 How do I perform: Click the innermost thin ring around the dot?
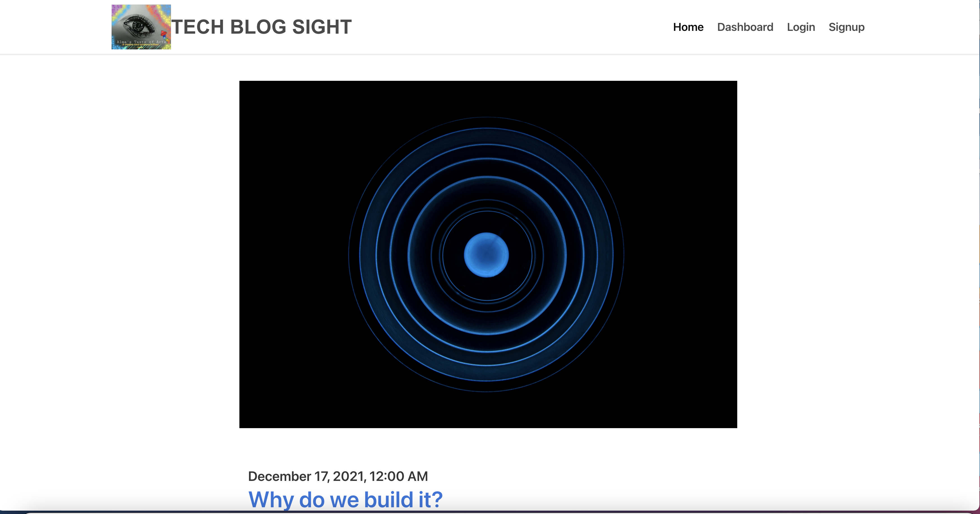coord(487,212)
